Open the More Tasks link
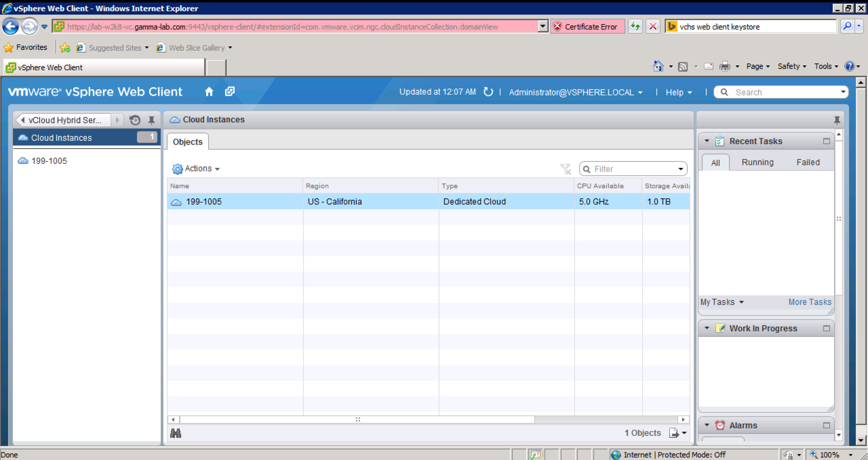The width and height of the screenshot is (868, 460). pos(810,302)
